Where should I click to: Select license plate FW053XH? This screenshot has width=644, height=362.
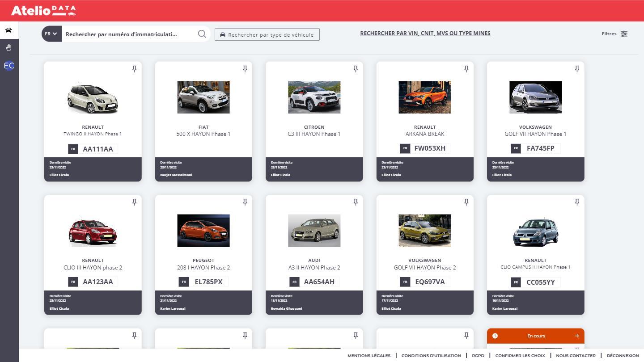coord(425,148)
